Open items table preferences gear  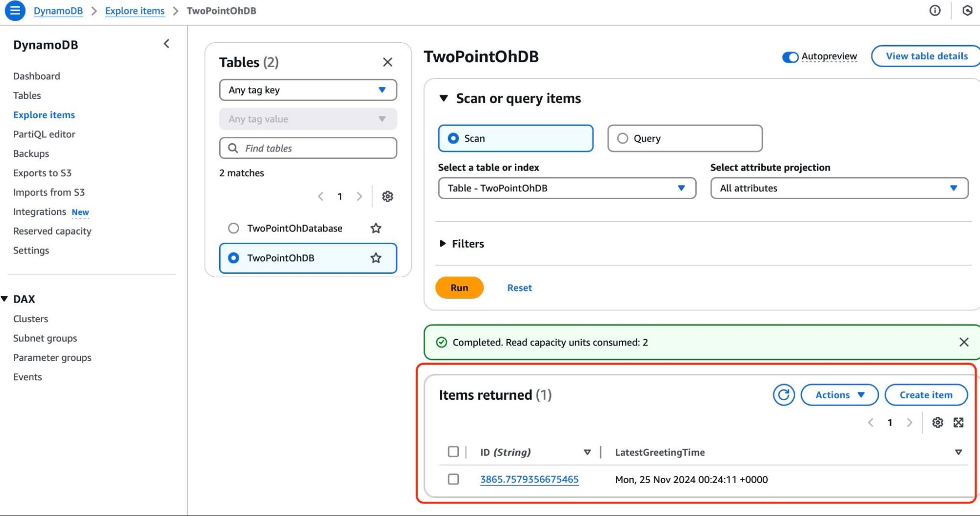tap(937, 423)
